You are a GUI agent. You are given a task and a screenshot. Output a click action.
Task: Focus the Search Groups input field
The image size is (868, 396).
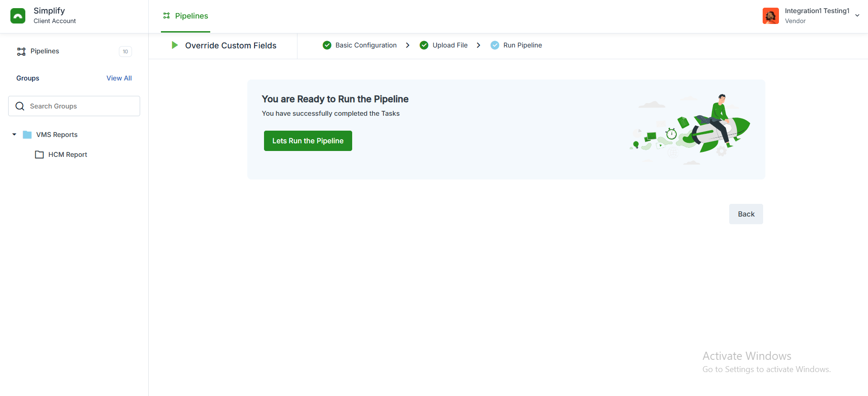[74, 106]
